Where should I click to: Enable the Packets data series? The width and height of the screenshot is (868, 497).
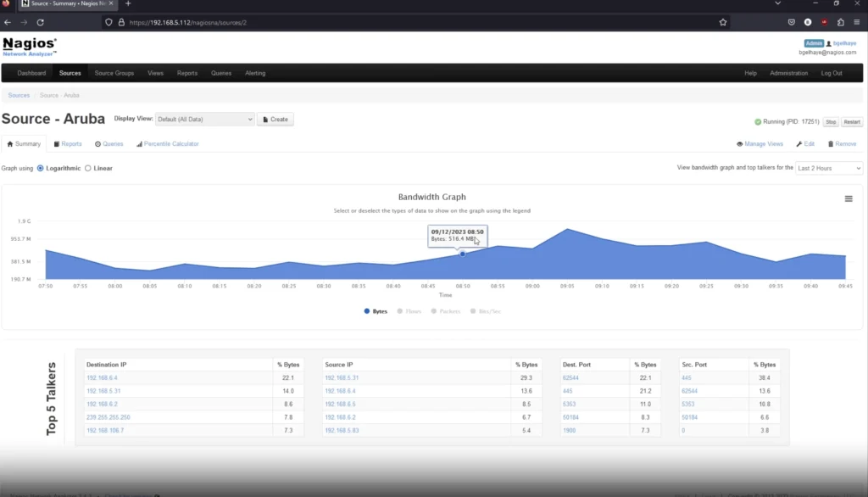[448, 311]
